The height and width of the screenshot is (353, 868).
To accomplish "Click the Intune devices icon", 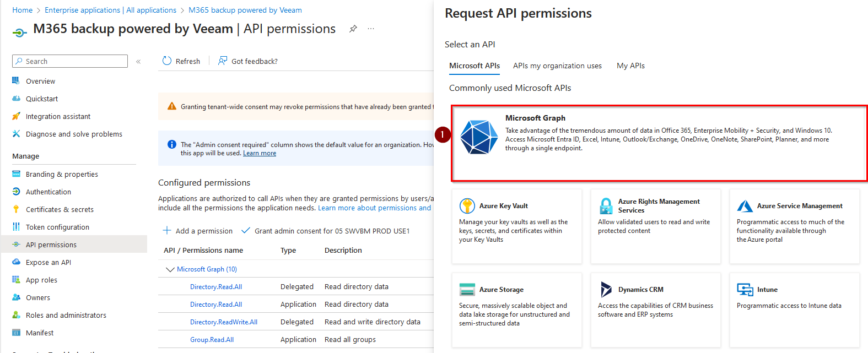I will (x=745, y=290).
